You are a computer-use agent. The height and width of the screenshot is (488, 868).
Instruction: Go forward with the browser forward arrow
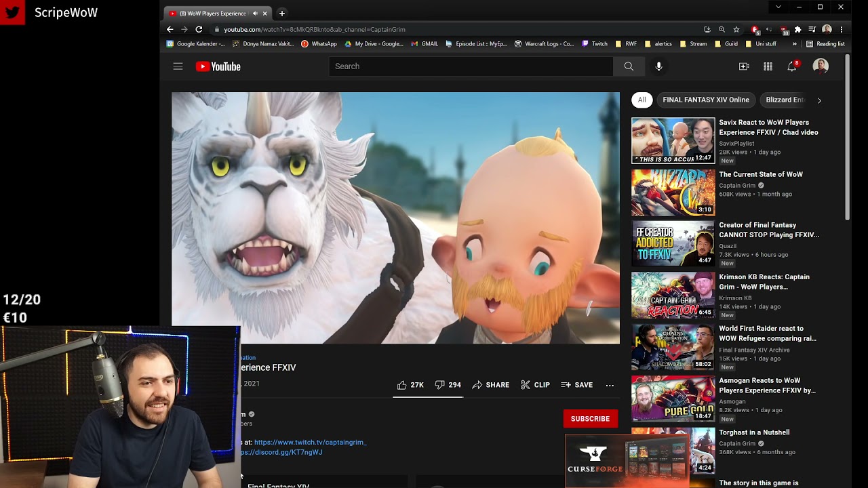(184, 29)
